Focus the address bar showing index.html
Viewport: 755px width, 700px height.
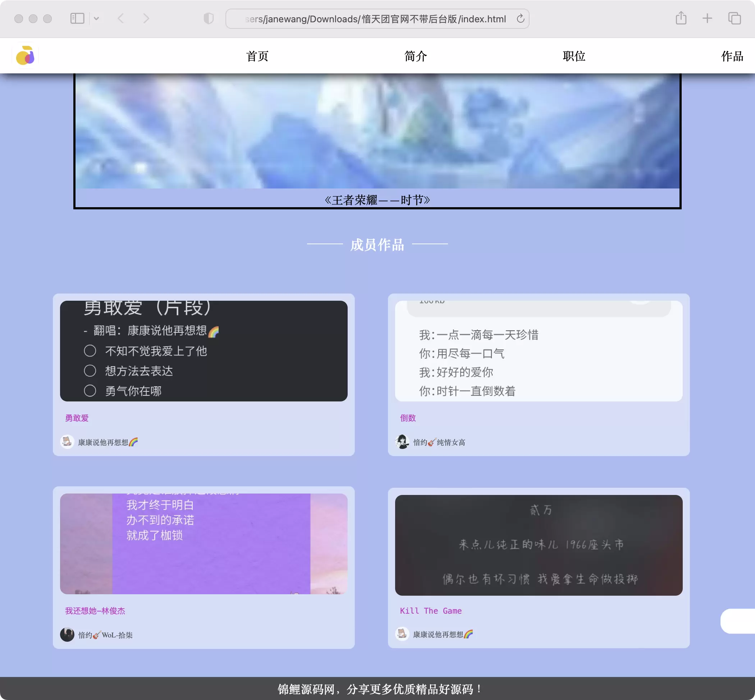(377, 19)
